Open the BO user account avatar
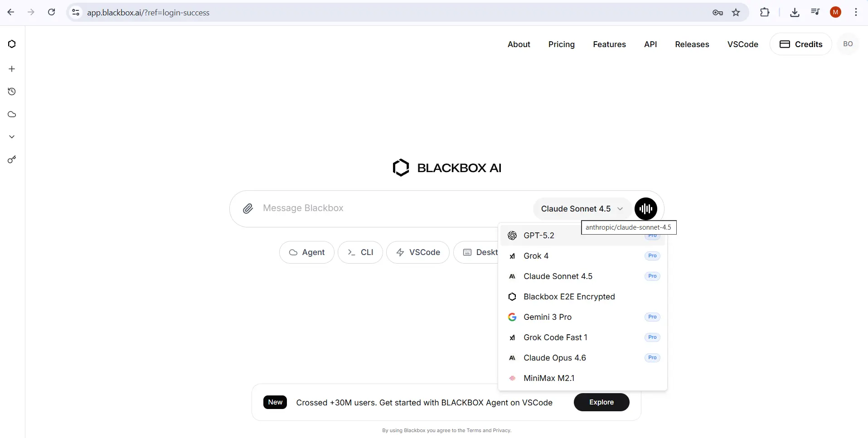The height and width of the screenshot is (438, 868). 848,44
